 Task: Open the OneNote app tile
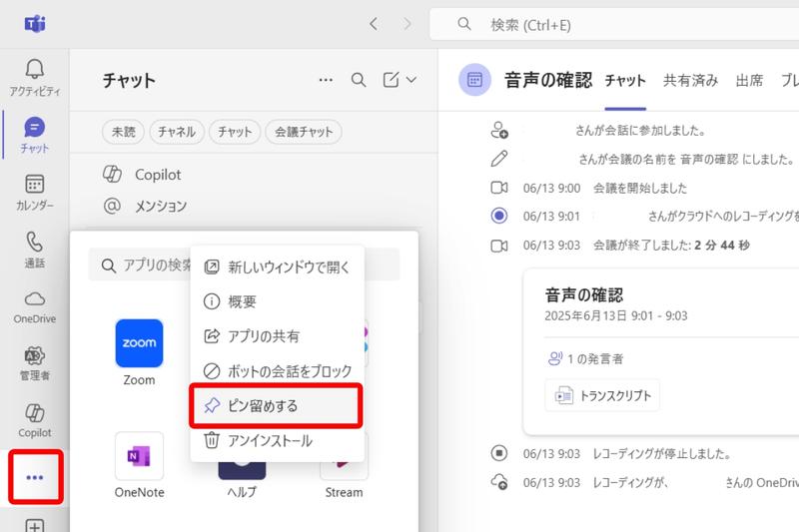point(139,465)
